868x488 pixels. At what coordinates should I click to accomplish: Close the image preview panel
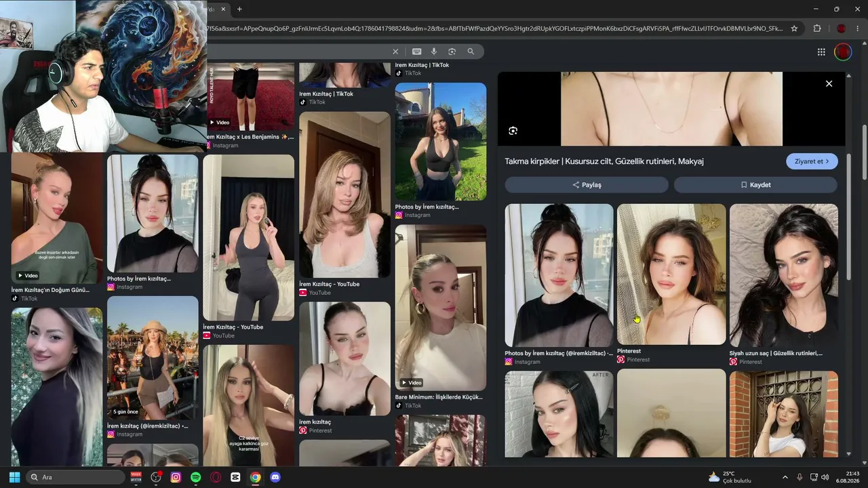(829, 83)
